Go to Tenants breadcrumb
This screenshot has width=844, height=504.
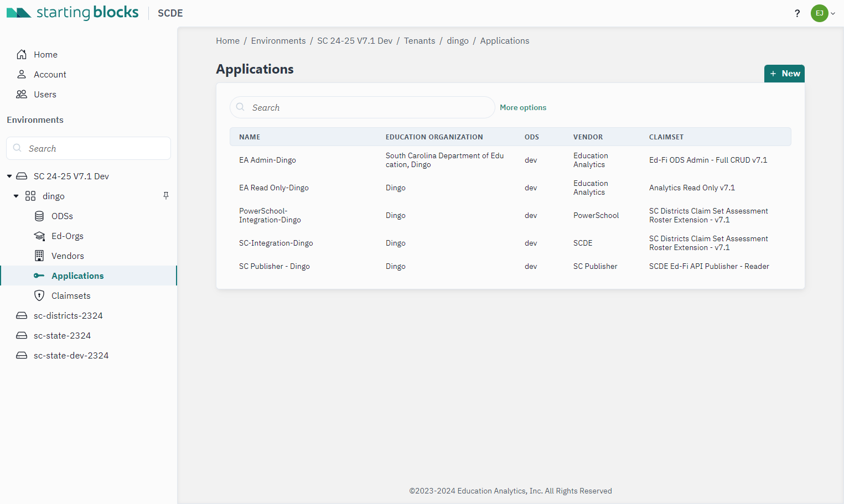coord(420,41)
